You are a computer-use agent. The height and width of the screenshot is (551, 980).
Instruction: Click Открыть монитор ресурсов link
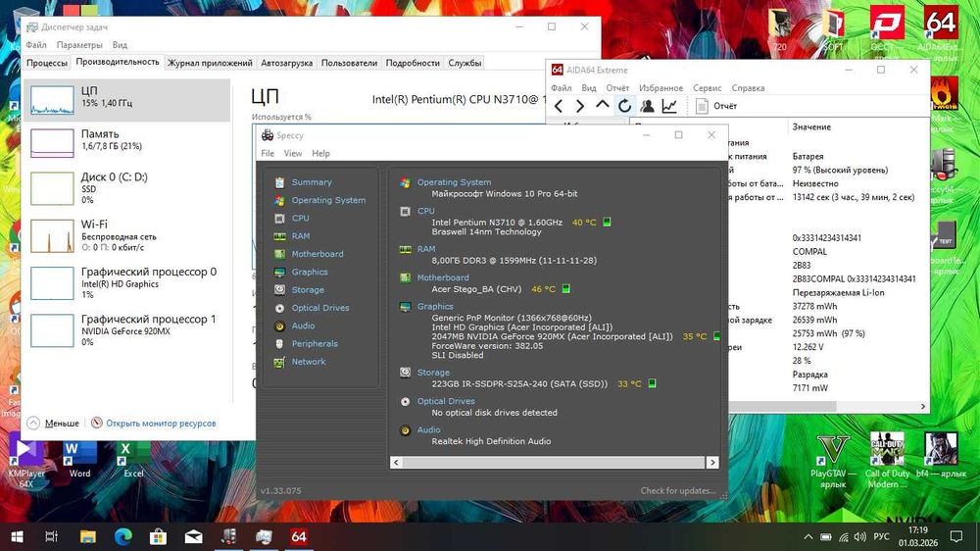(x=161, y=424)
